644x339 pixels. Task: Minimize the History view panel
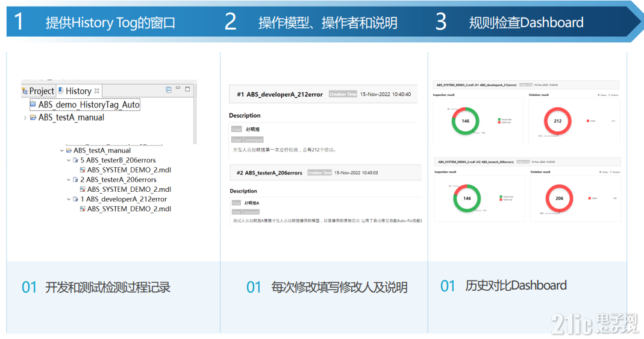pyautogui.click(x=178, y=88)
